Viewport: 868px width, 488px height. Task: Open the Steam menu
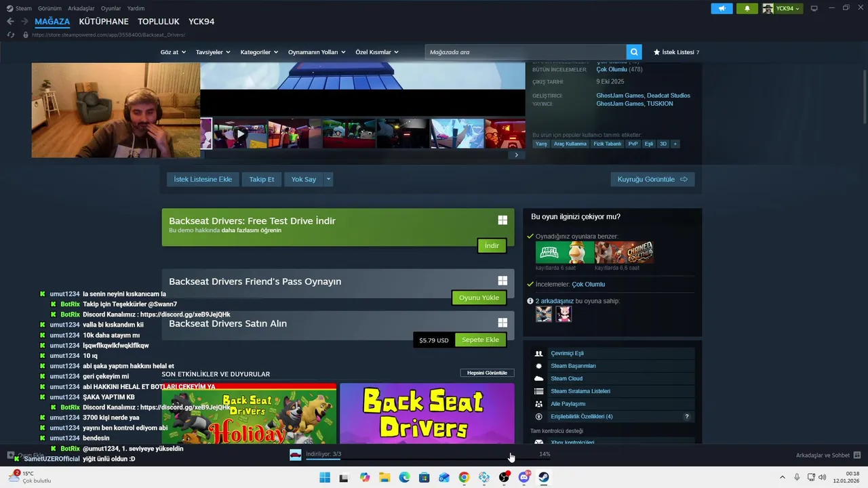pos(20,8)
